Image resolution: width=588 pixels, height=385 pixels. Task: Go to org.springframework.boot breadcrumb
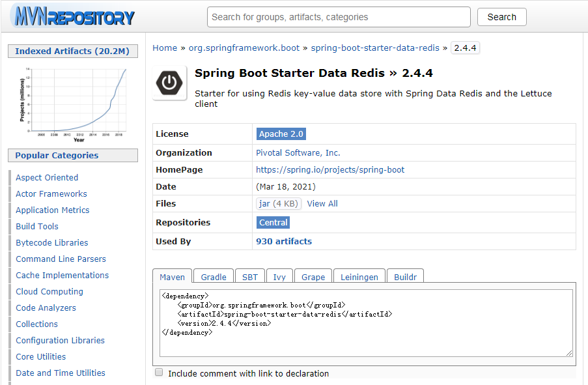(x=245, y=48)
